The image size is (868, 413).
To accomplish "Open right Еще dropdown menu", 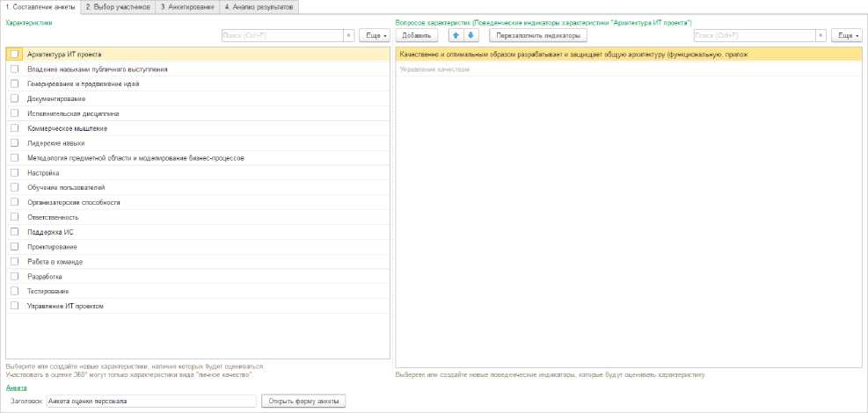I will pos(846,35).
